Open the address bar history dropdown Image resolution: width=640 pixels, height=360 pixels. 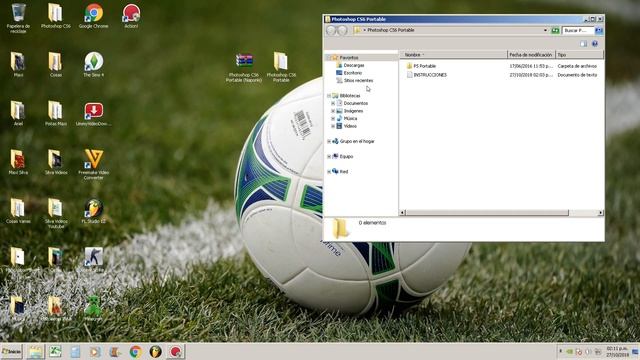pos(545,31)
